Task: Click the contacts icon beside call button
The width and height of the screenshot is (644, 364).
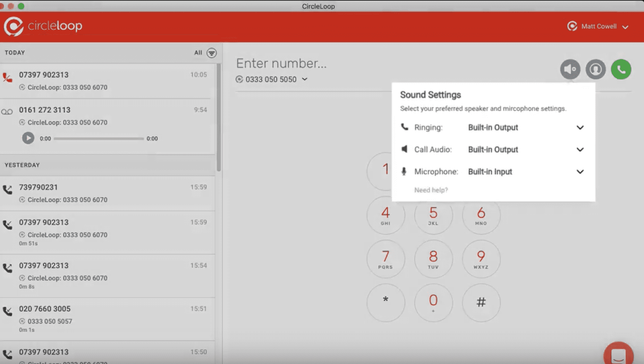Action: pos(596,69)
